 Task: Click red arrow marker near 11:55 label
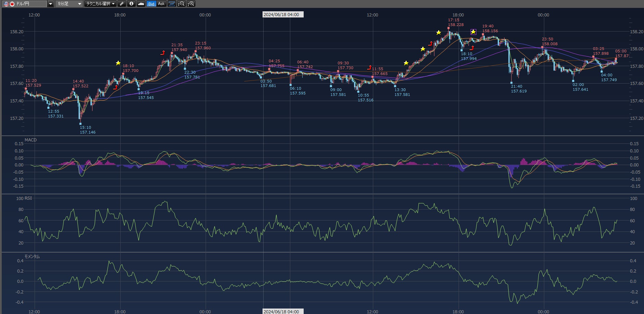[x=369, y=67]
